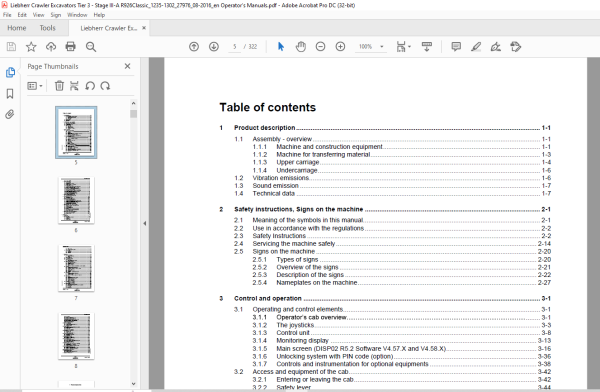Click thumbnails scrollbar up arrow
Viewport: 600px width, 392px height.
pyautogui.click(x=133, y=103)
